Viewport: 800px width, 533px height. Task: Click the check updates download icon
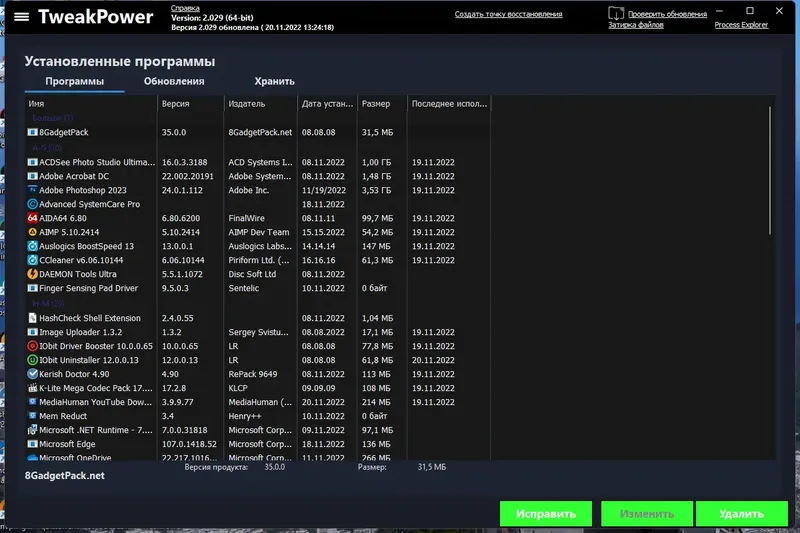[x=616, y=13]
